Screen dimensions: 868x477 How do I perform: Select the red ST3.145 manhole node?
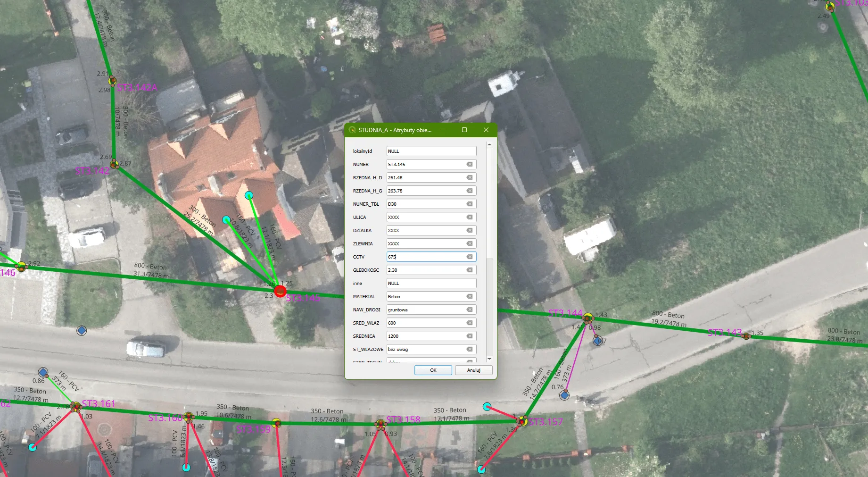(280, 291)
